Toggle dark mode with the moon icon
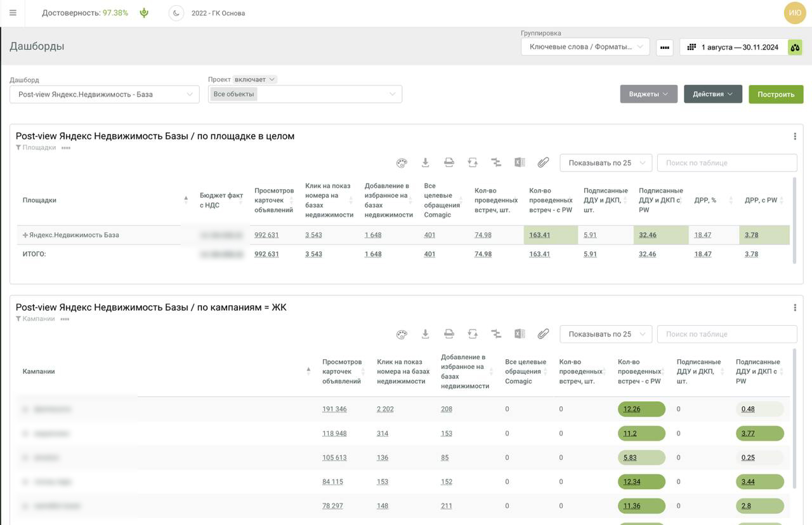 [176, 13]
